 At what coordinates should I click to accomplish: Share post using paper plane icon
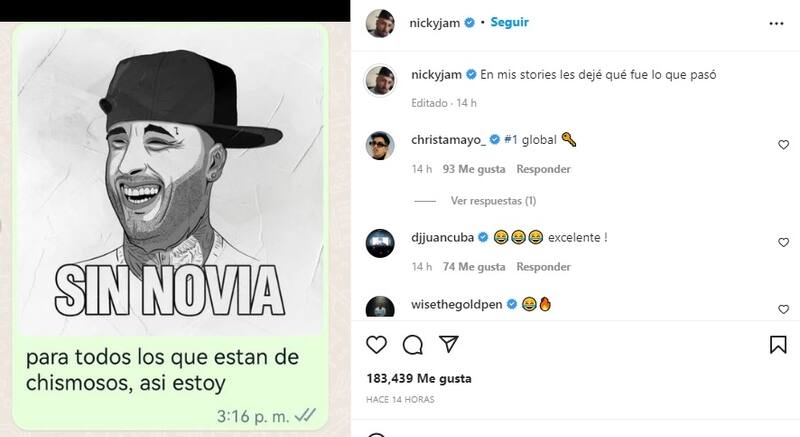449,345
